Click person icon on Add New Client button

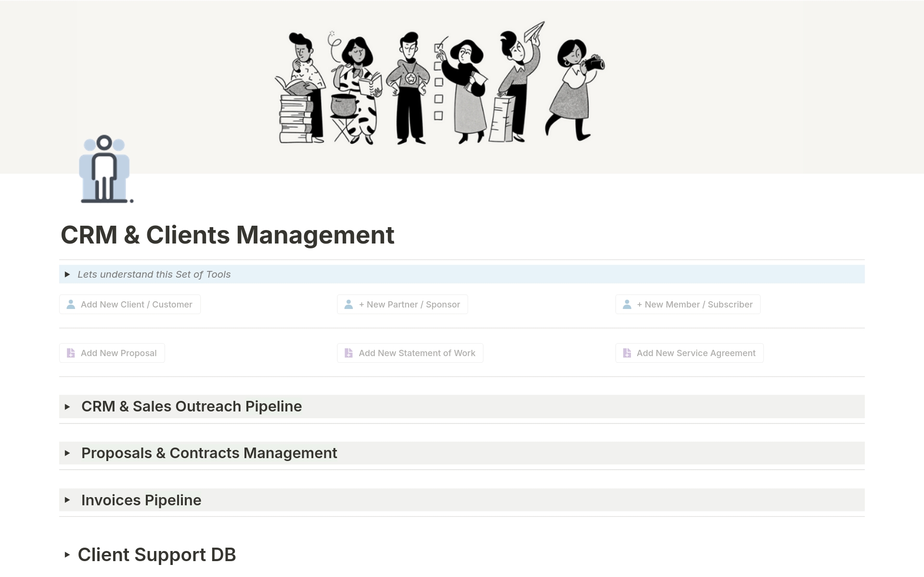(71, 305)
